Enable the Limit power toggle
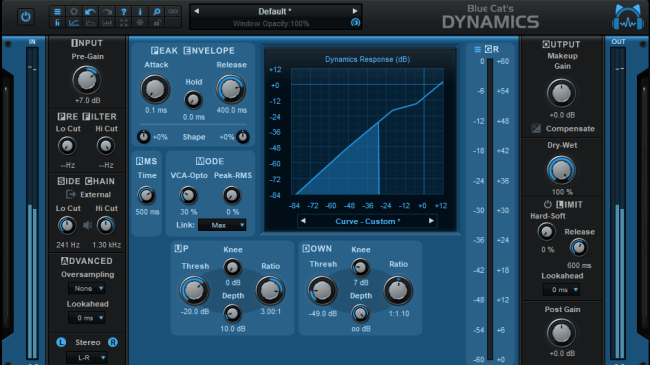Image resolution: width=650 pixels, height=365 pixels. (x=548, y=204)
